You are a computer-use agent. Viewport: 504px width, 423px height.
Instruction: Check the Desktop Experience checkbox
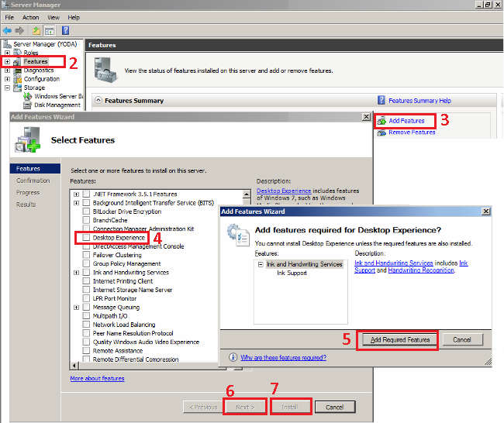coord(86,237)
